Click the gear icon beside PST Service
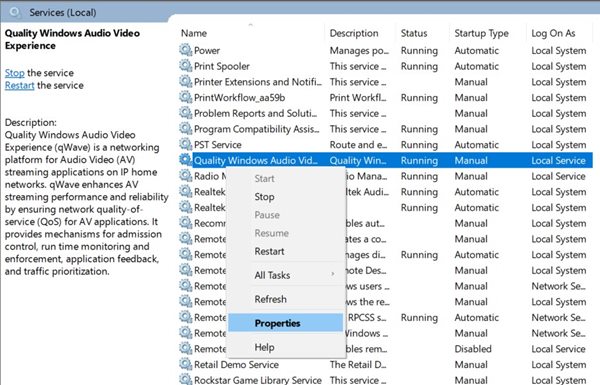 (186, 144)
